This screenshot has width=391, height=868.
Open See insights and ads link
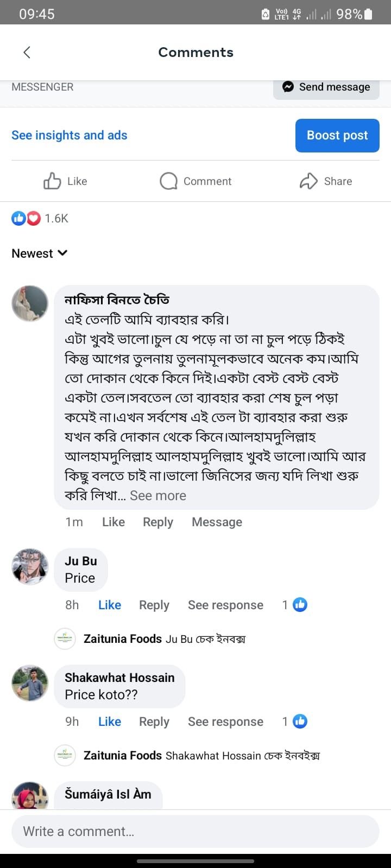70,135
